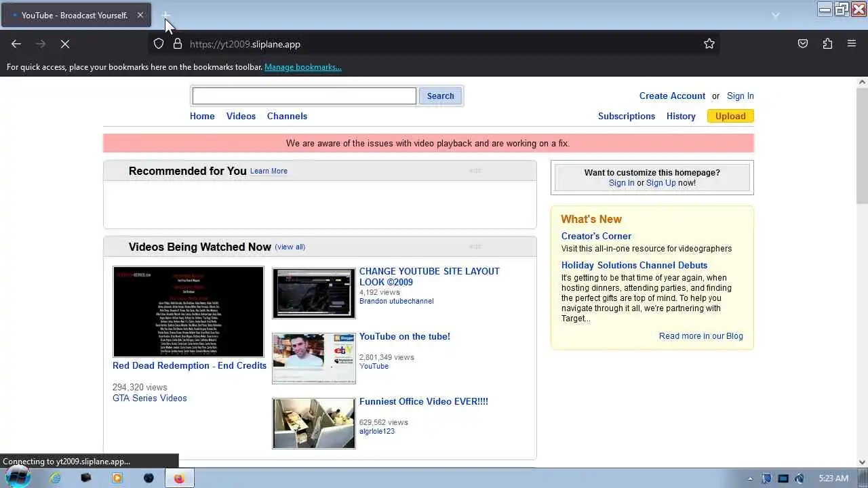Click the scrollbar down arrow

862,462
